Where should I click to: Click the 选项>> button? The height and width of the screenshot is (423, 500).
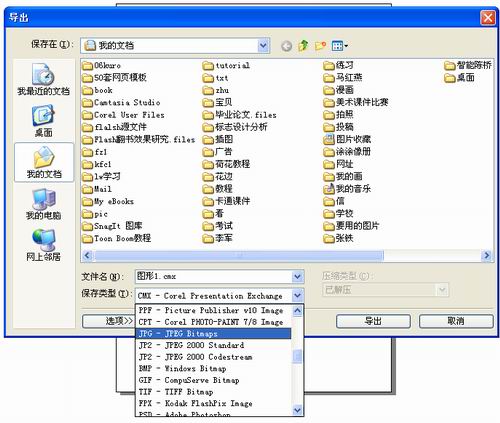(108, 321)
